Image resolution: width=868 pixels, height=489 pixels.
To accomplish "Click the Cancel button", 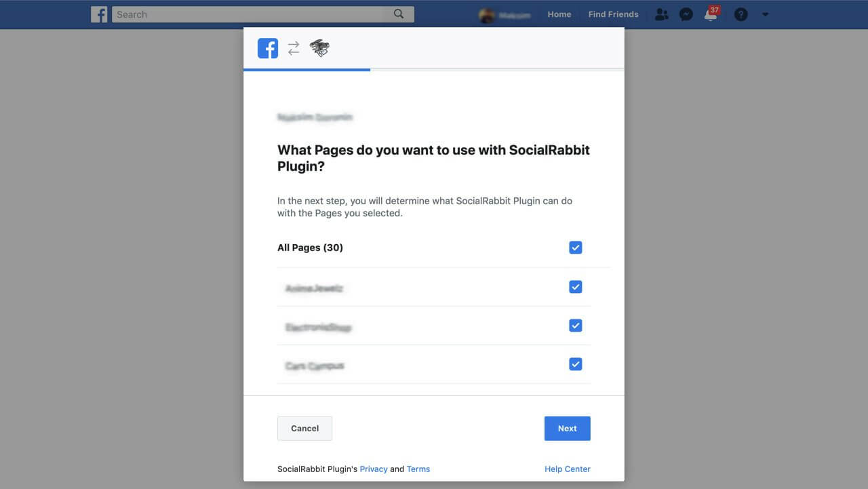I will pyautogui.click(x=304, y=429).
